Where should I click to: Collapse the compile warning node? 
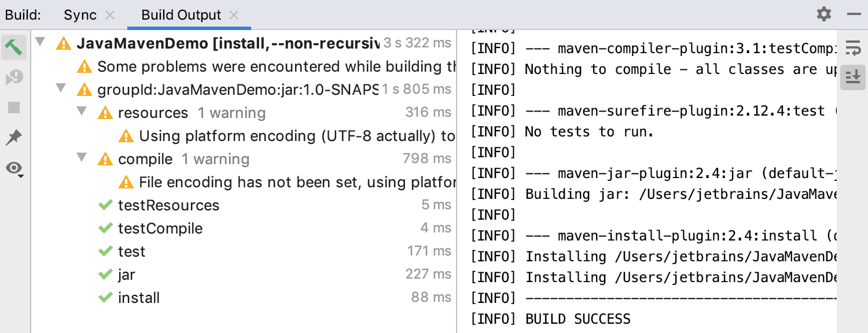click(x=81, y=158)
